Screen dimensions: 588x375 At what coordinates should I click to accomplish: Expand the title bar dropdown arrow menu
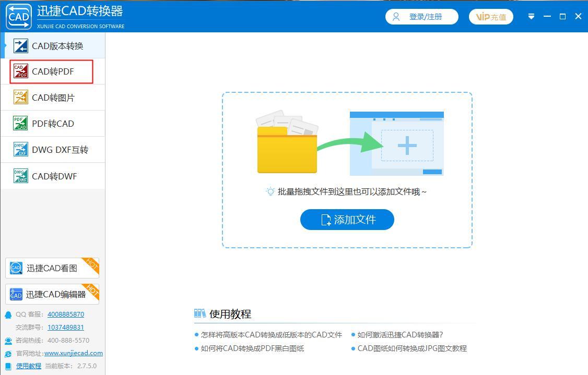(531, 16)
